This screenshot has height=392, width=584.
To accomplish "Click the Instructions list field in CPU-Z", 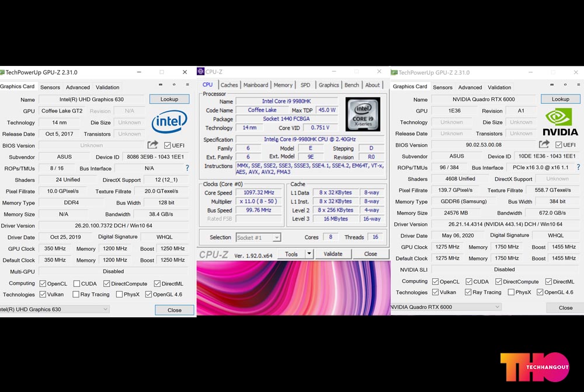I will [310, 169].
